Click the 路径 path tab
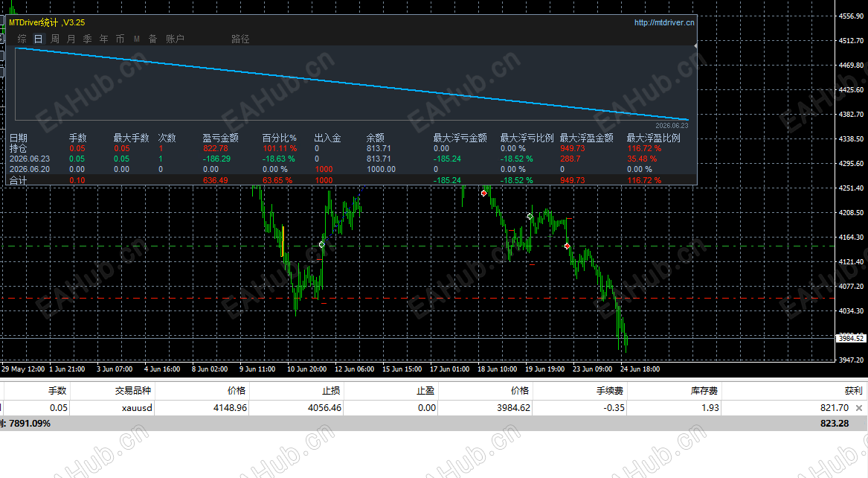This screenshot has height=478, width=868. [240, 39]
